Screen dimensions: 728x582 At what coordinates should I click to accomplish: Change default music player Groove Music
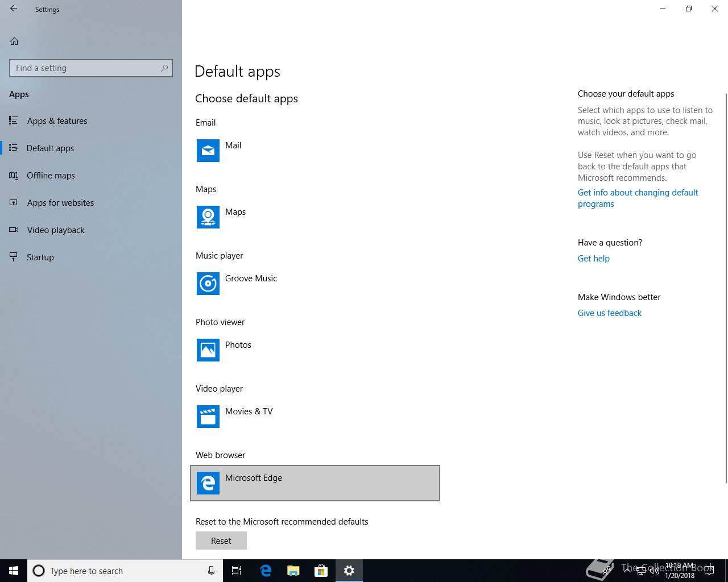(x=315, y=284)
